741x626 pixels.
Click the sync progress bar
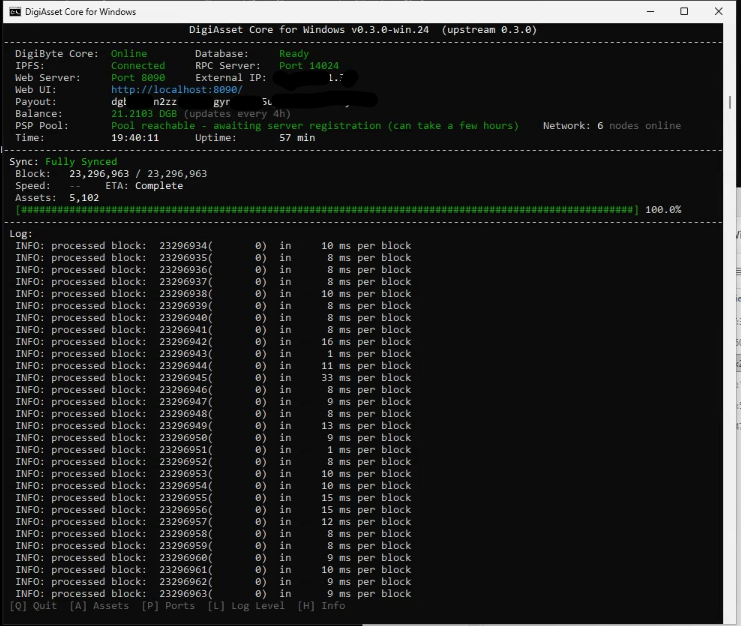point(327,210)
